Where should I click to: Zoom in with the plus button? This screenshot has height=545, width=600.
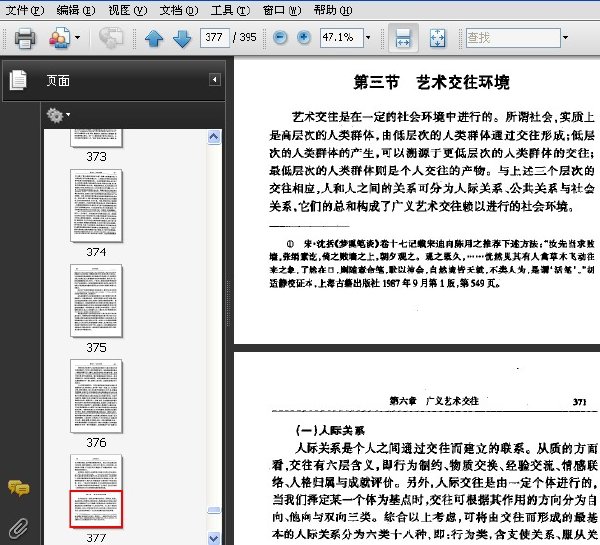(x=304, y=38)
